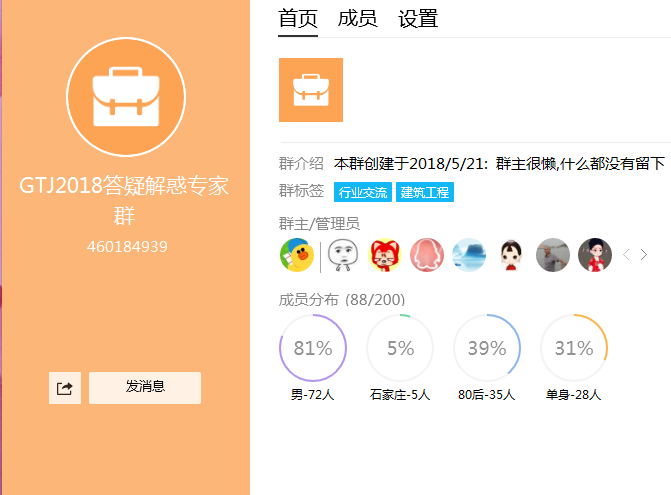Click the large round briefcase group avatar
Viewport: 671px width, 495px height.
[126, 97]
